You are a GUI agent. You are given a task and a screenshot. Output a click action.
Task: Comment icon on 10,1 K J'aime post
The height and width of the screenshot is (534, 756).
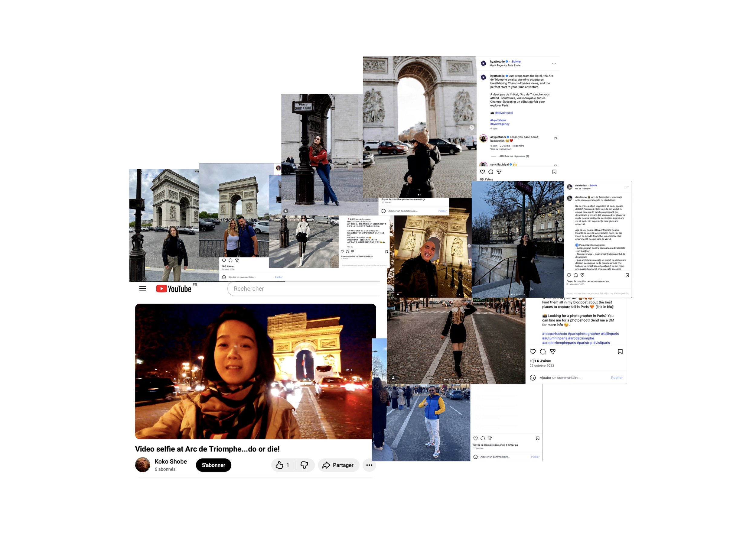click(543, 352)
